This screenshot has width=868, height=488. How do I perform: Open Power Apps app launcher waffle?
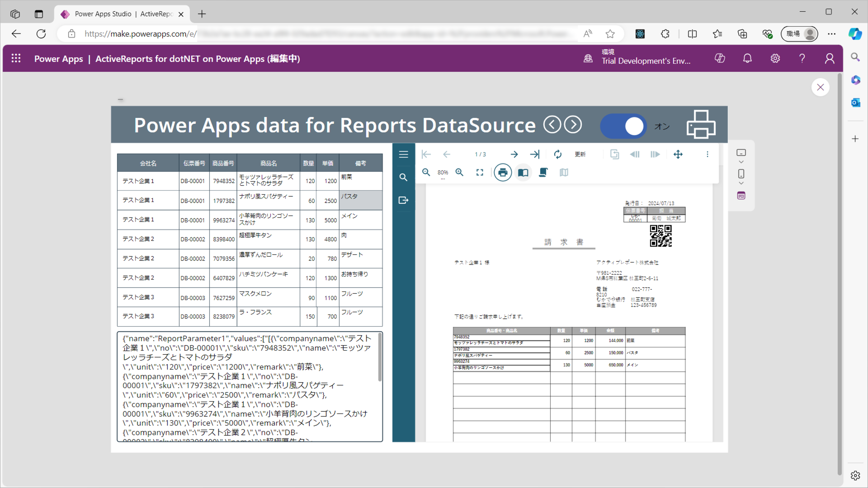click(16, 58)
